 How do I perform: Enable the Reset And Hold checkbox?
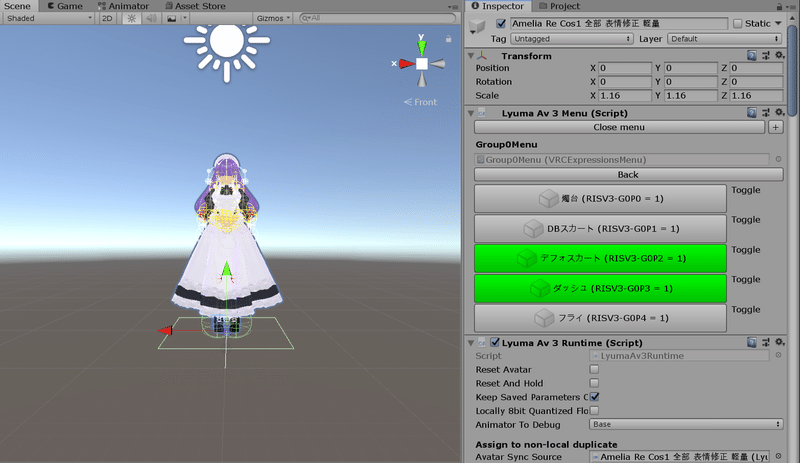click(594, 383)
